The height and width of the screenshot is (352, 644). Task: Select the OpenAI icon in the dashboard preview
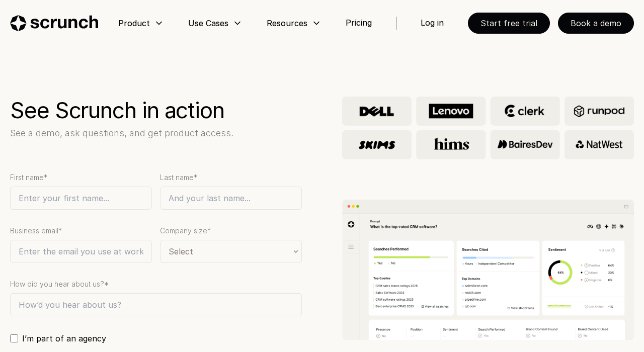tap(599, 226)
